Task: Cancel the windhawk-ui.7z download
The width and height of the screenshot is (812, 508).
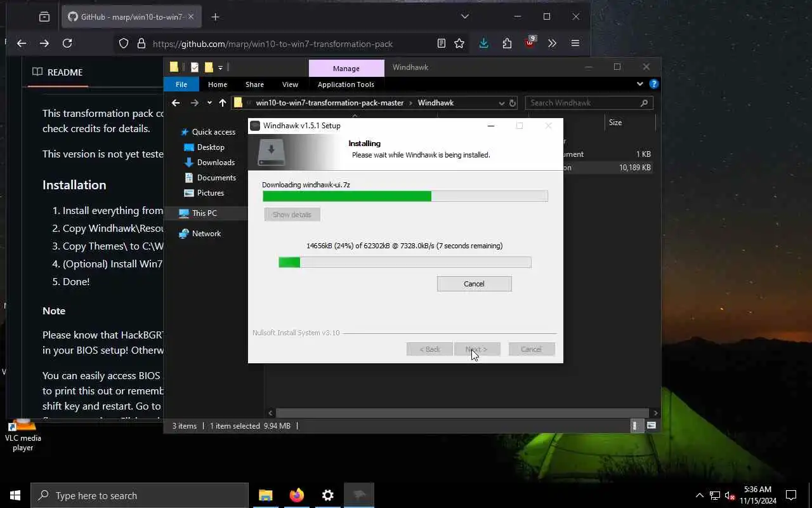Action: 474,284
